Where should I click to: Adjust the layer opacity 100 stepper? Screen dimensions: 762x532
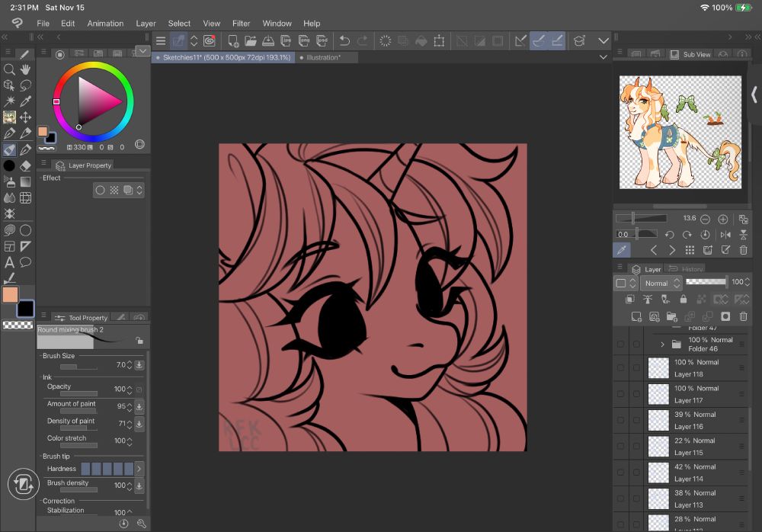[x=748, y=282]
